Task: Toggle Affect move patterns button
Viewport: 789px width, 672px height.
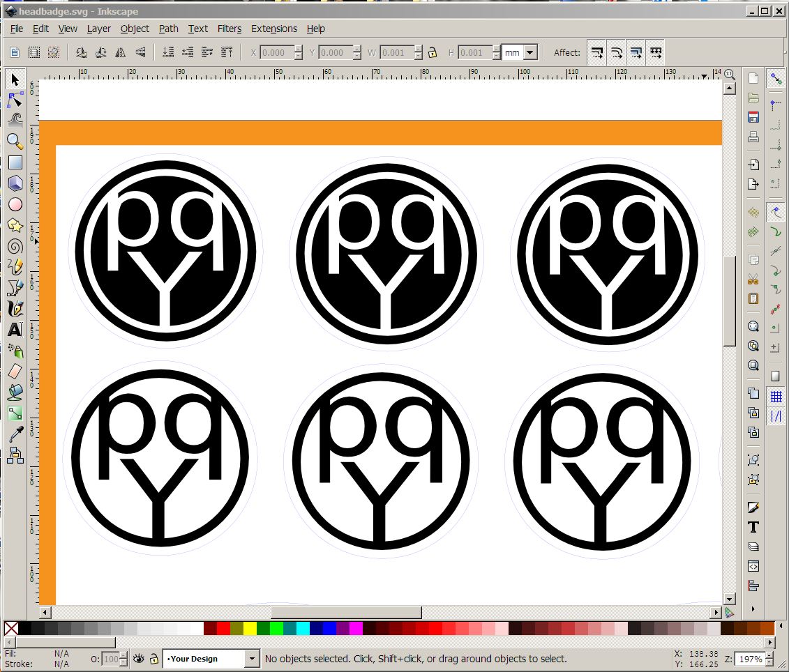Action: (x=656, y=52)
